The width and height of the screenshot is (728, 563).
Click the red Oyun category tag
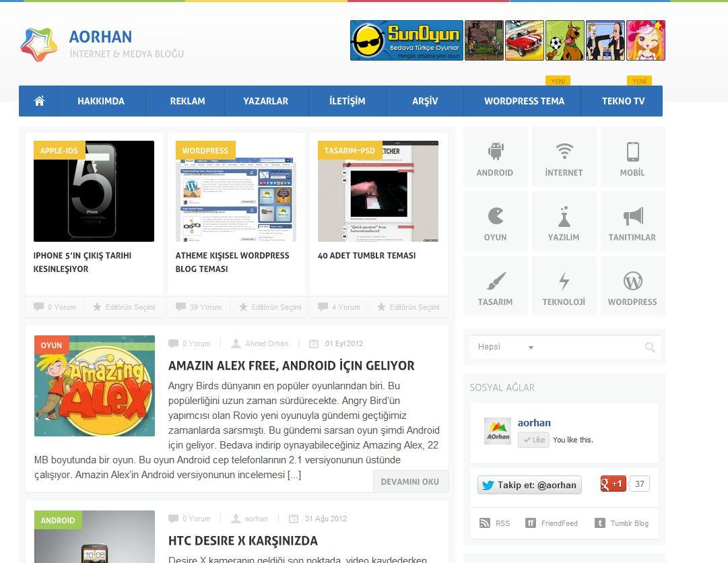[x=52, y=345]
